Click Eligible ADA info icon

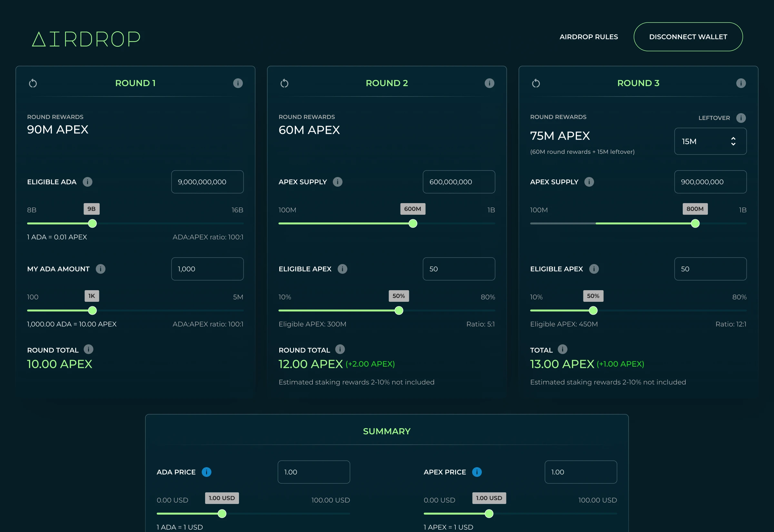87,182
